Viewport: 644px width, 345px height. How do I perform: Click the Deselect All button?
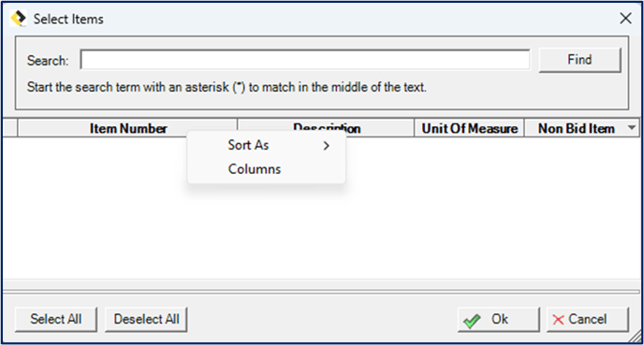(x=146, y=319)
